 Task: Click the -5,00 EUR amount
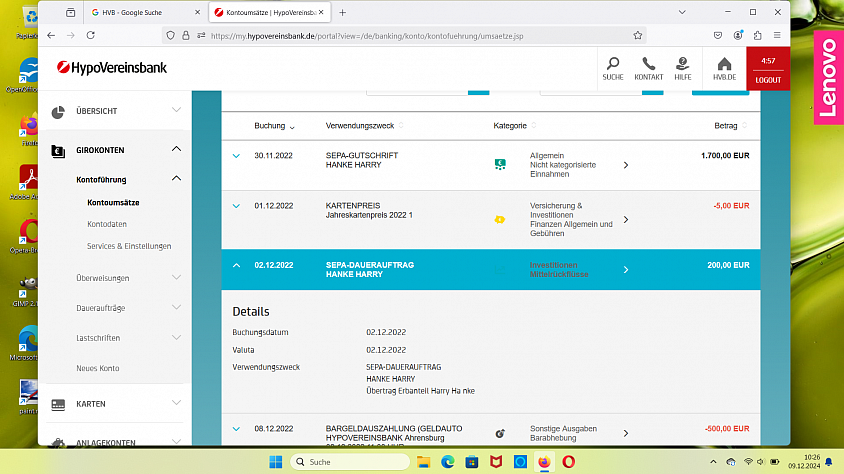731,206
